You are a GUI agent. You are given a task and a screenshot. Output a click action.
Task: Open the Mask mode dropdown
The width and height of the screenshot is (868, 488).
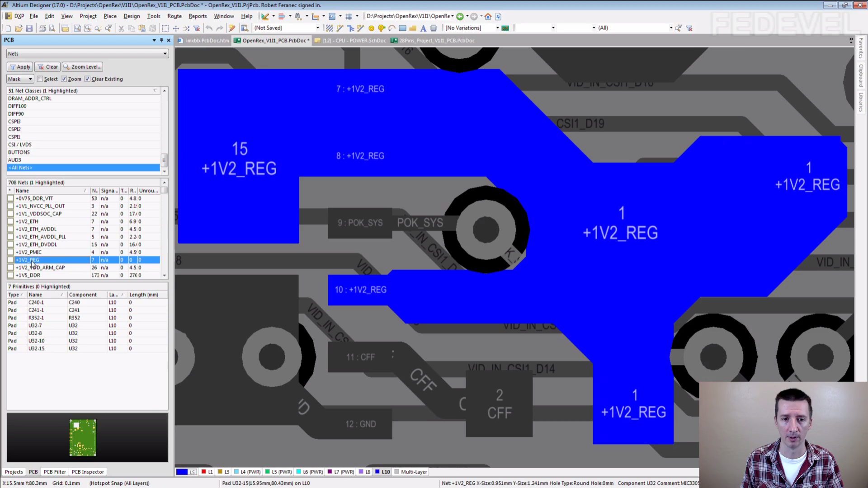pyautogui.click(x=30, y=79)
